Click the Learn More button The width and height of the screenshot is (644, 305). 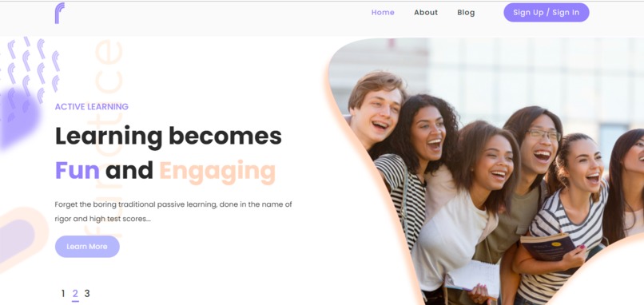pyautogui.click(x=87, y=246)
